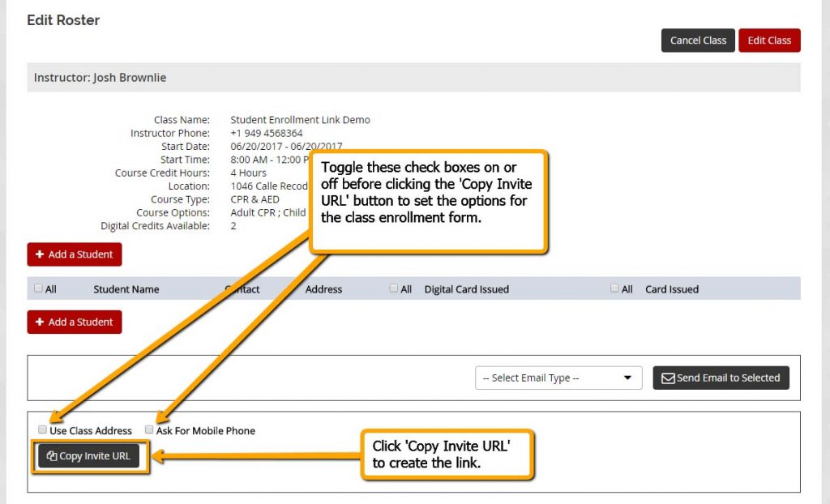
Task: Click the red Edit Class button
Action: click(769, 41)
